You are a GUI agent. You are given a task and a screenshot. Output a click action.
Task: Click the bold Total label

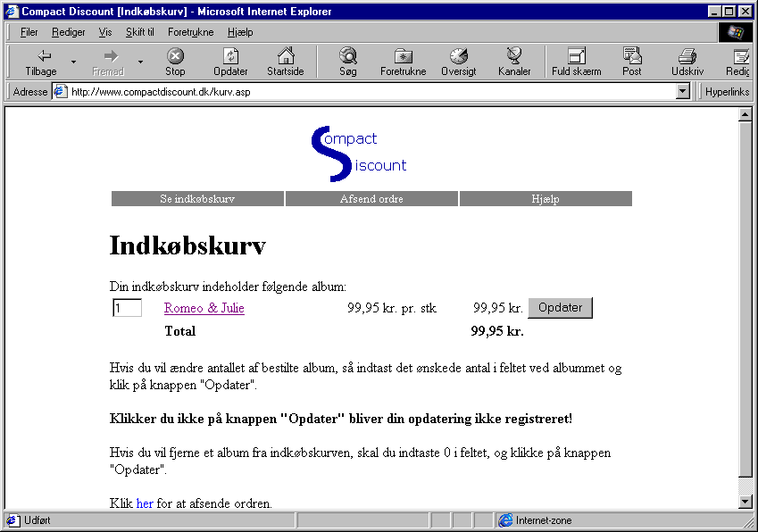179,331
